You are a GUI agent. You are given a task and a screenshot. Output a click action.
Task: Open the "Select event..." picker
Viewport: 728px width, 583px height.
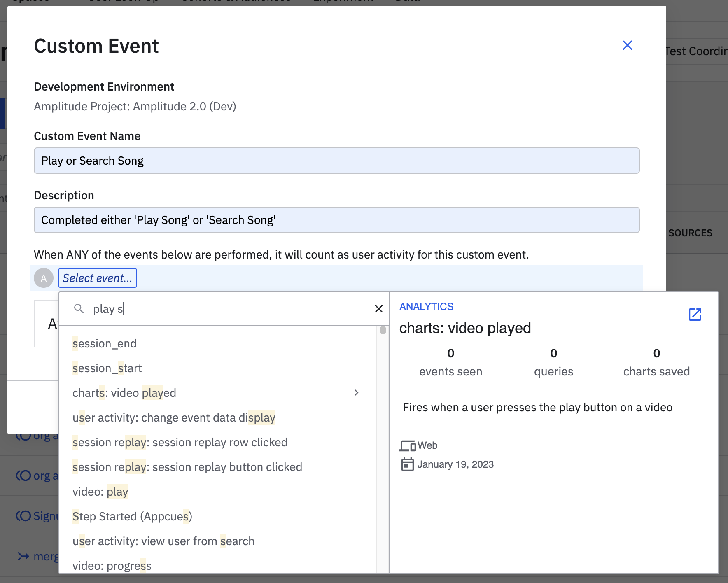pos(98,278)
